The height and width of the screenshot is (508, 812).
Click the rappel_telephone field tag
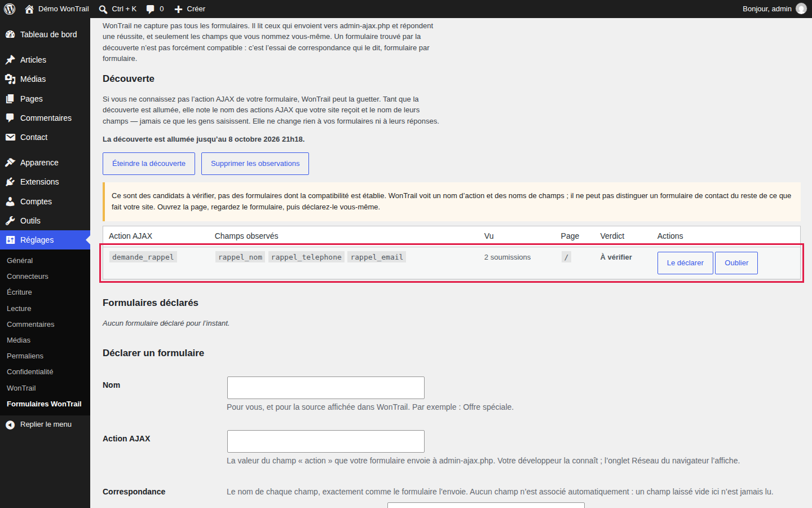point(306,257)
